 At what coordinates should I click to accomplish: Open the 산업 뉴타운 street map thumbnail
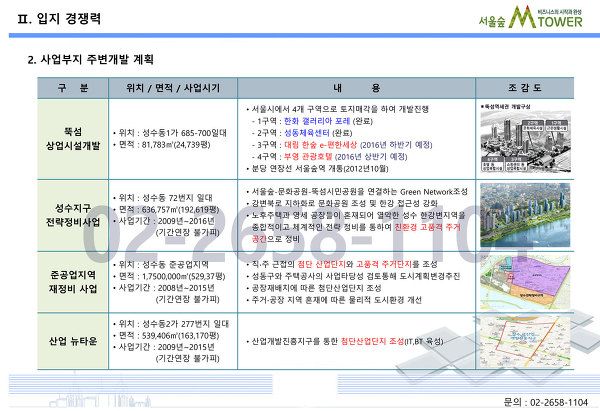coord(525,341)
